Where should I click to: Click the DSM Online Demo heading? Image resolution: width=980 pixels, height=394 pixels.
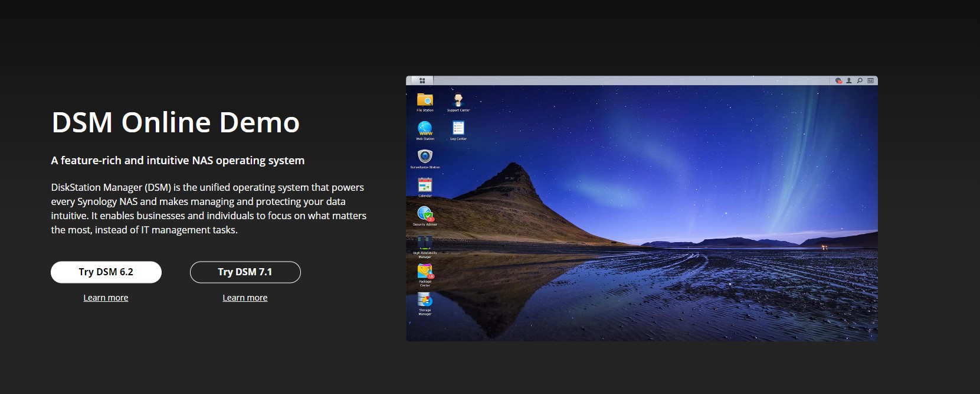[176, 122]
